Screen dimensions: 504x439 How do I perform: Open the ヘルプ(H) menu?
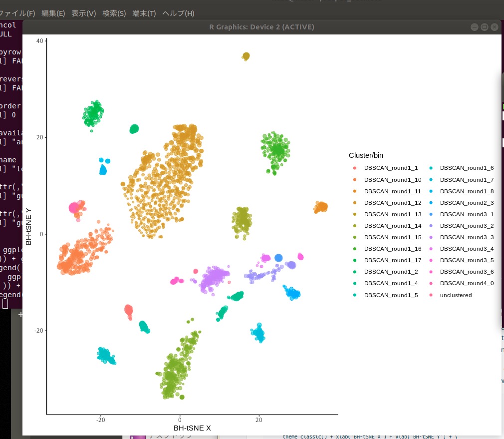point(178,13)
